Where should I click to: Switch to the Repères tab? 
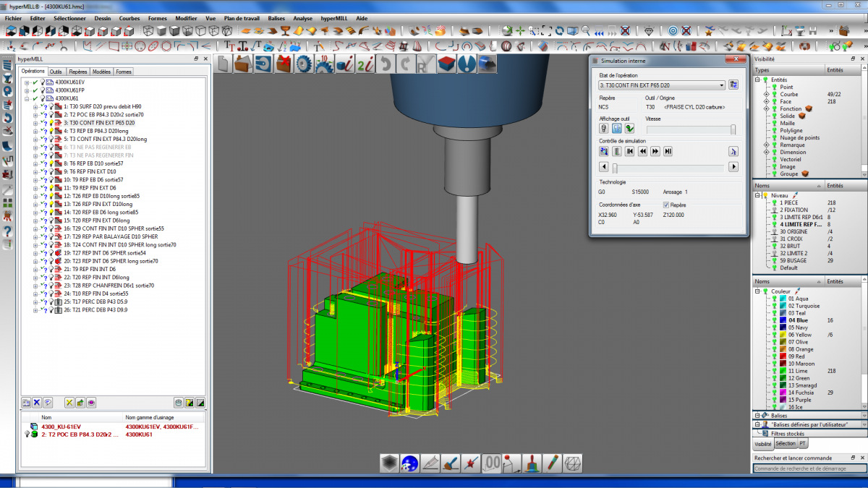coord(78,72)
